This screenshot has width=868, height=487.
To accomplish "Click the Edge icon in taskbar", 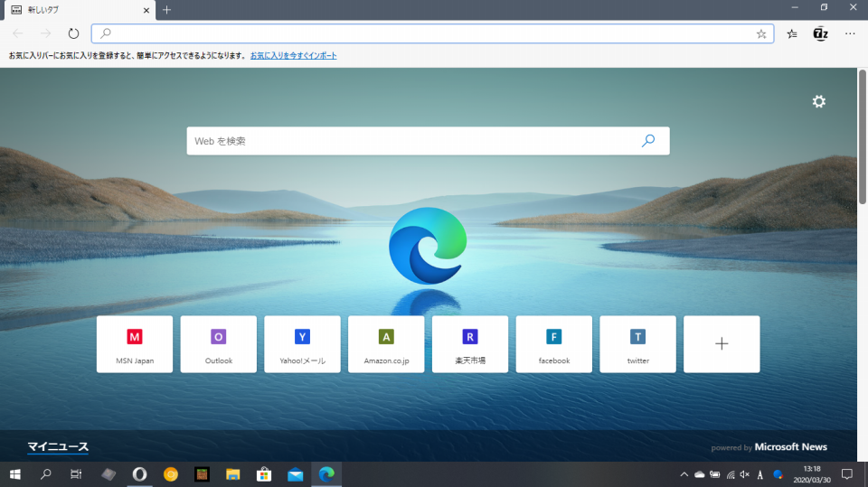I will tap(326, 474).
